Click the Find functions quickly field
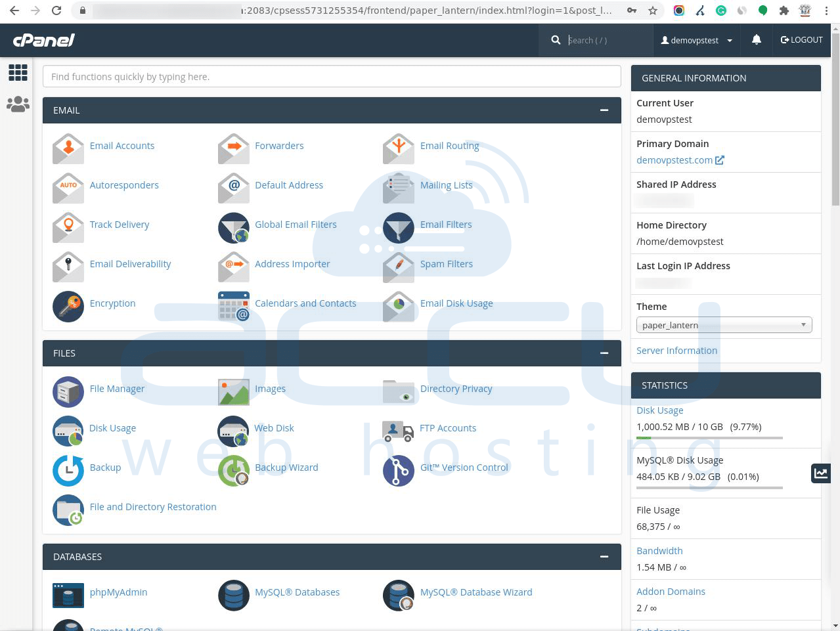This screenshot has width=840, height=631. pos(332,77)
